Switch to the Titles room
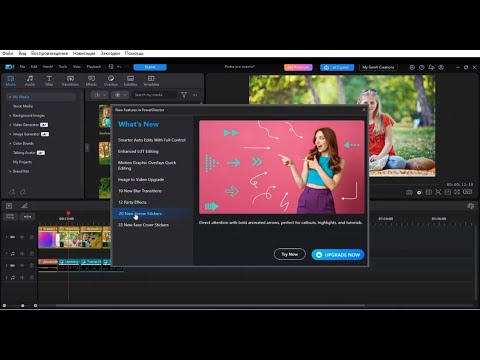The width and height of the screenshot is (480, 360). 49,81
